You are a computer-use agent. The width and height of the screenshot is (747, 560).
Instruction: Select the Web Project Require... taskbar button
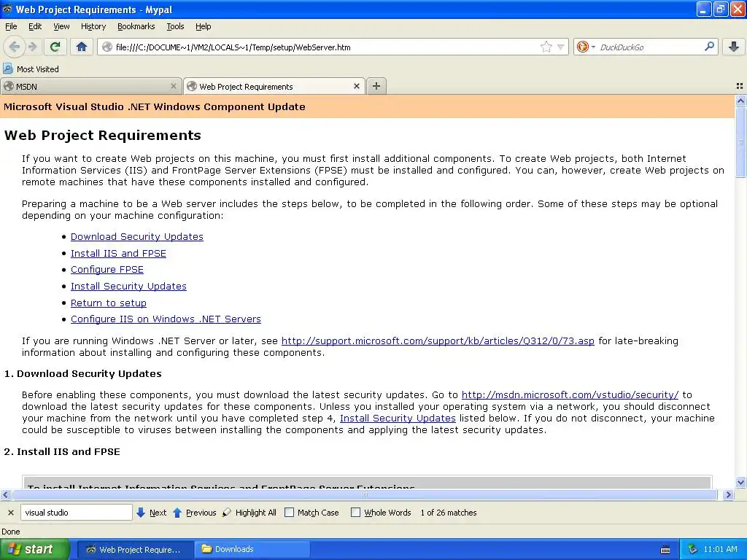point(135,550)
